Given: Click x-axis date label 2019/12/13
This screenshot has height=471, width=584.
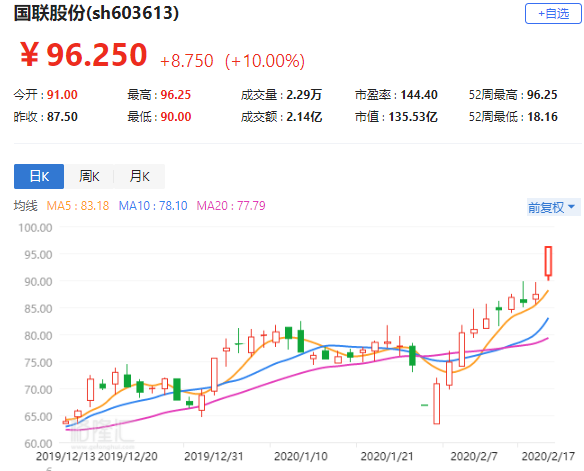Looking at the screenshot, I should [66, 456].
